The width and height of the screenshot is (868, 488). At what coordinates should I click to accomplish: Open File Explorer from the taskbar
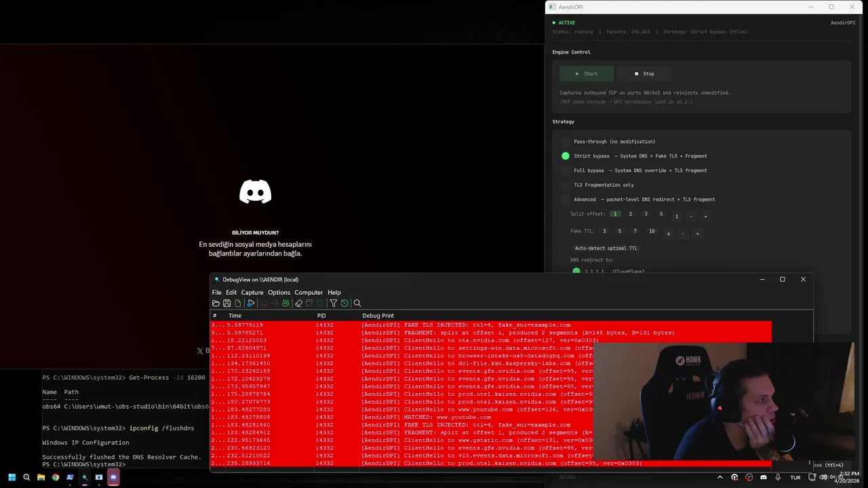click(41, 477)
